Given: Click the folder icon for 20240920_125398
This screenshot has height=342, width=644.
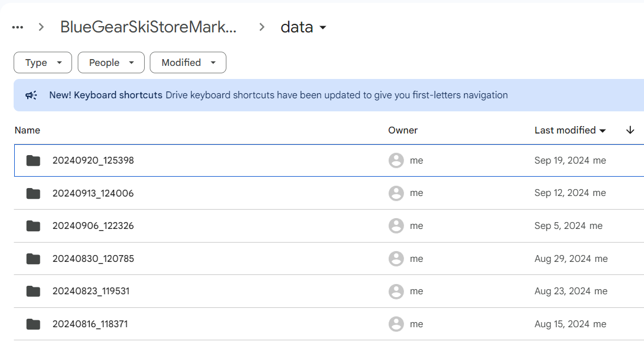Looking at the screenshot, I should click(x=33, y=161).
